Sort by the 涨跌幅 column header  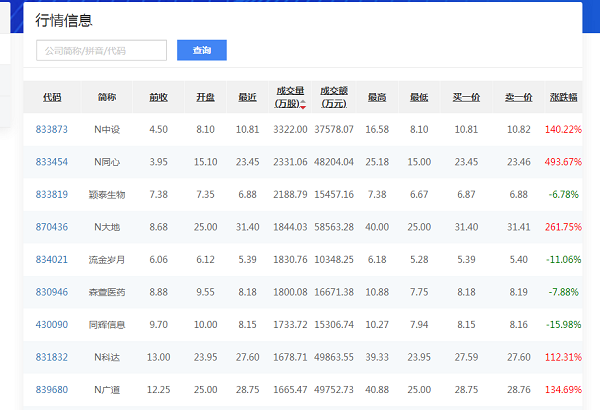(563, 97)
